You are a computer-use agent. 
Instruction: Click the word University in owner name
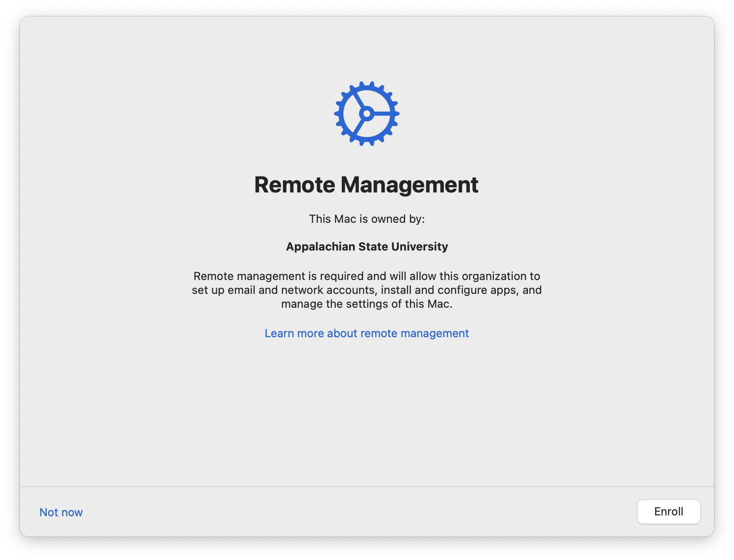[x=419, y=247]
